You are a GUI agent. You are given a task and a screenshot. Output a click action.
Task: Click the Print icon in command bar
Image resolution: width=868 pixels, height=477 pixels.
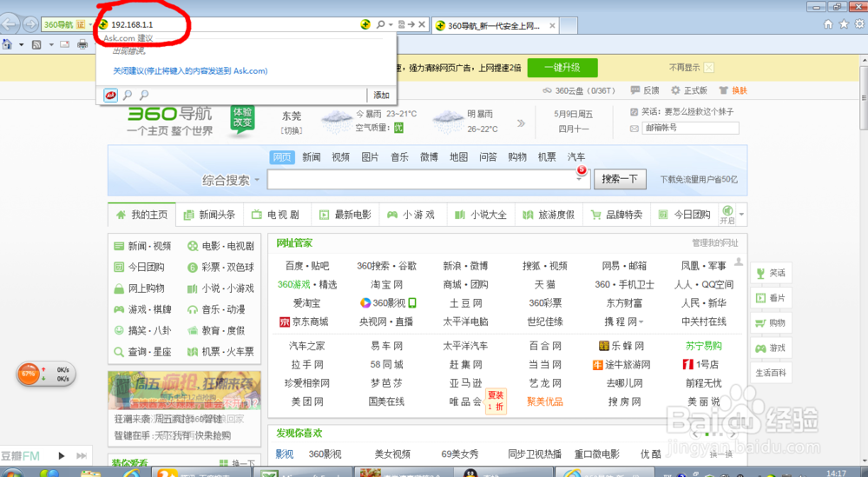(82, 44)
